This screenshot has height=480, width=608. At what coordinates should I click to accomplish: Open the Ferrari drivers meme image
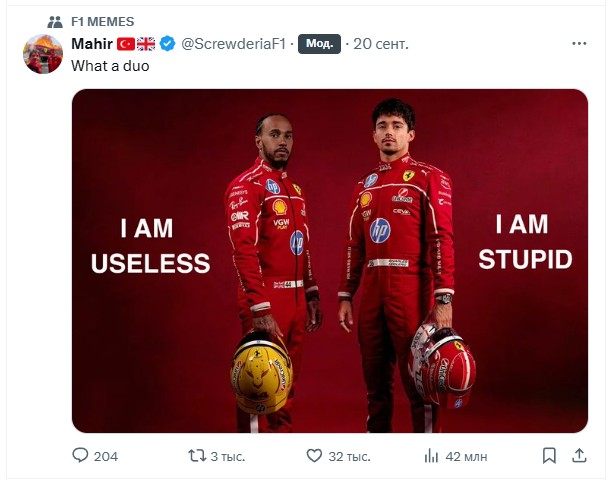pyautogui.click(x=330, y=260)
